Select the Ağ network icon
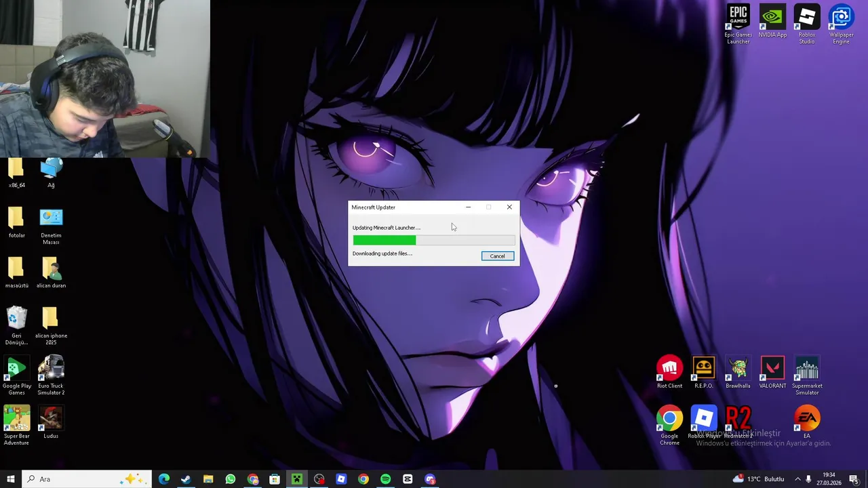Viewport: 868px width, 488px height. (x=51, y=174)
